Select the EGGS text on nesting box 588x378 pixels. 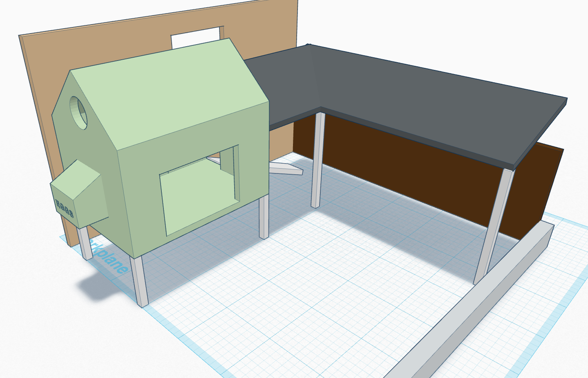(x=64, y=208)
